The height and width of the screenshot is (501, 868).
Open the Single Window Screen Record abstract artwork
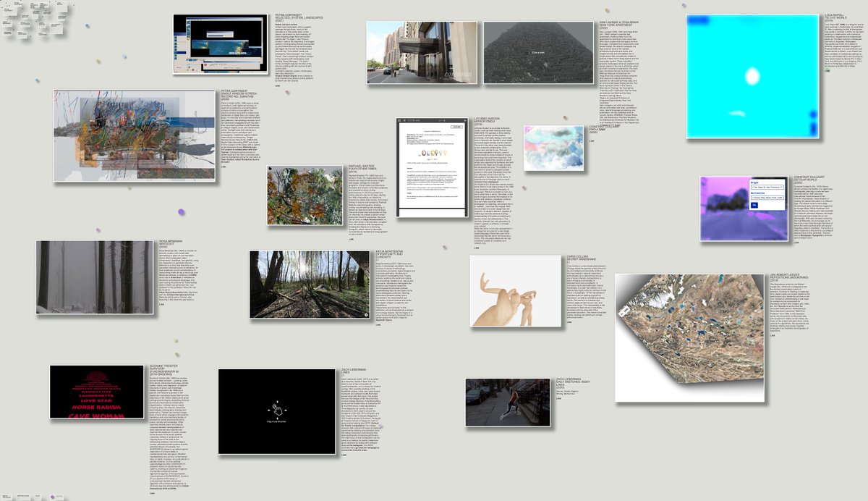(135, 136)
